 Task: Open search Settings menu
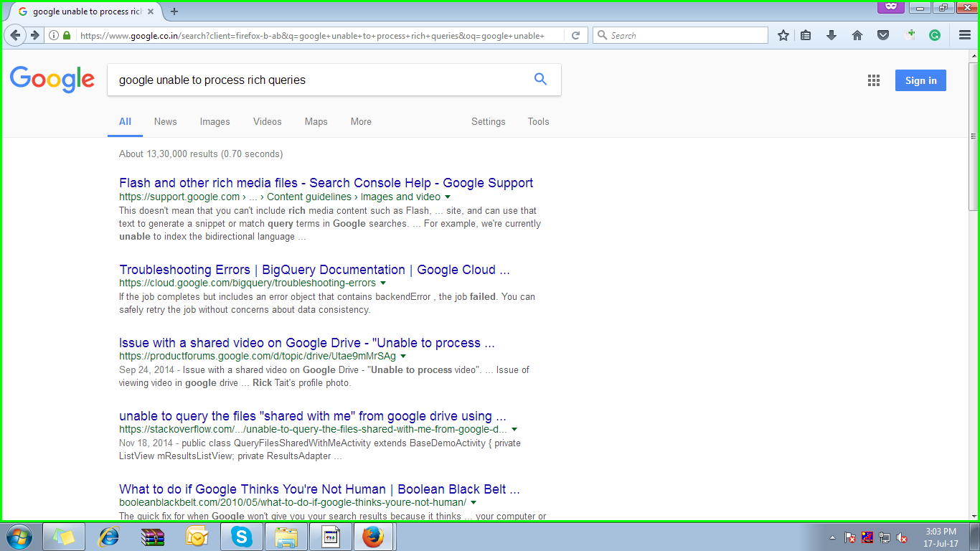pos(488,121)
